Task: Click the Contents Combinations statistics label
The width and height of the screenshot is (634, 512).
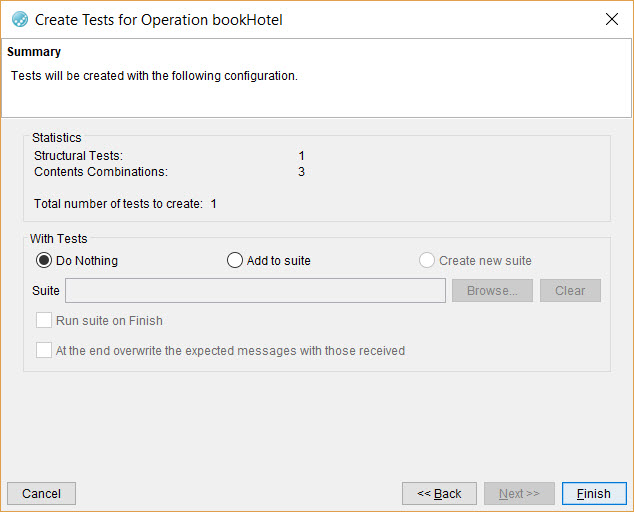Action: coord(101,172)
